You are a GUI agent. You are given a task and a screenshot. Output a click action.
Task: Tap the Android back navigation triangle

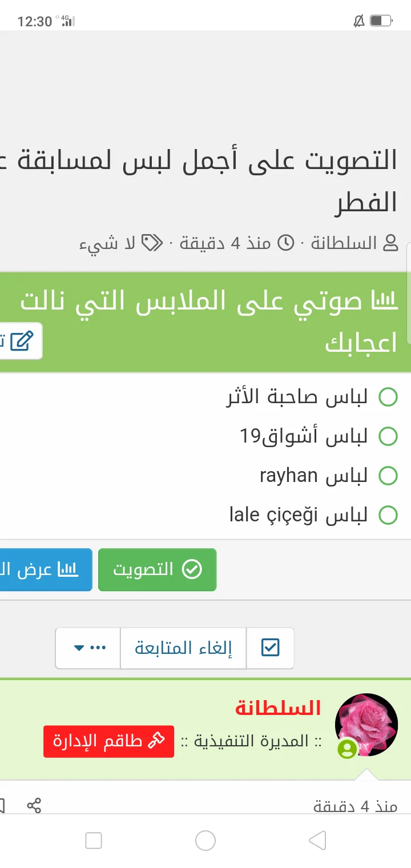(317, 841)
